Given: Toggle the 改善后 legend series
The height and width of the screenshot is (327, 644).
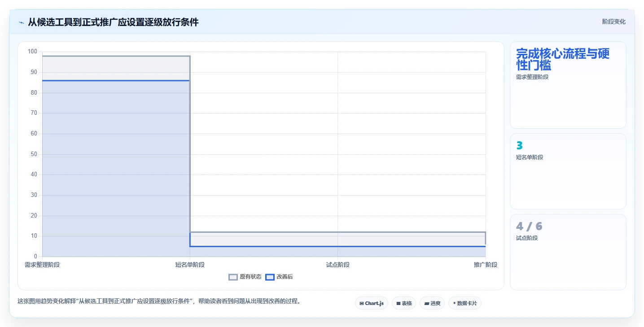Looking at the screenshot, I should click(279, 277).
